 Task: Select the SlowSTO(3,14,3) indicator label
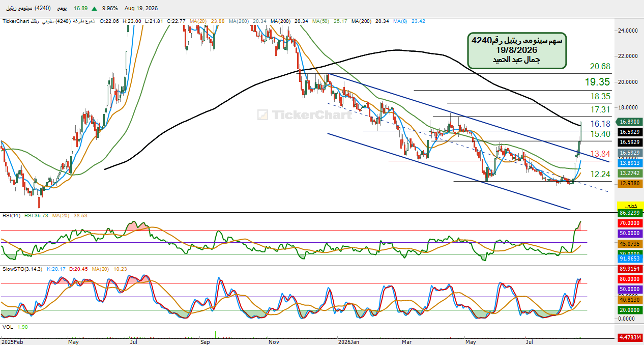click(23, 269)
